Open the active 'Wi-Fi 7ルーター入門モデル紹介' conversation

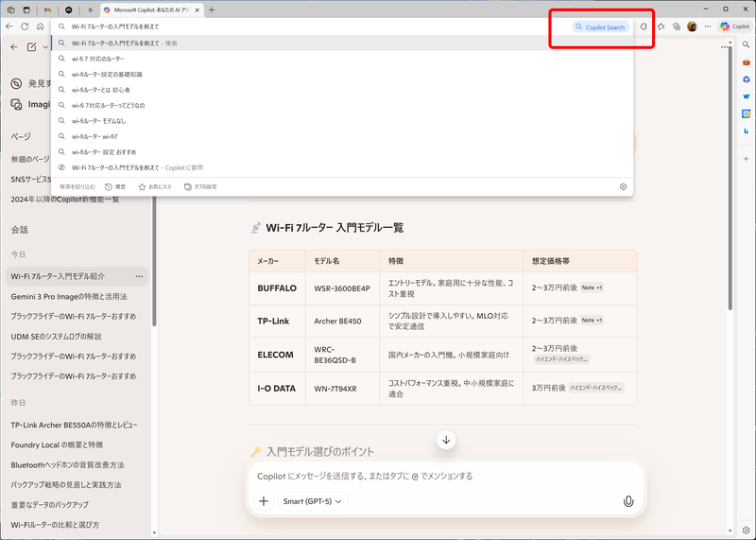coord(77,276)
